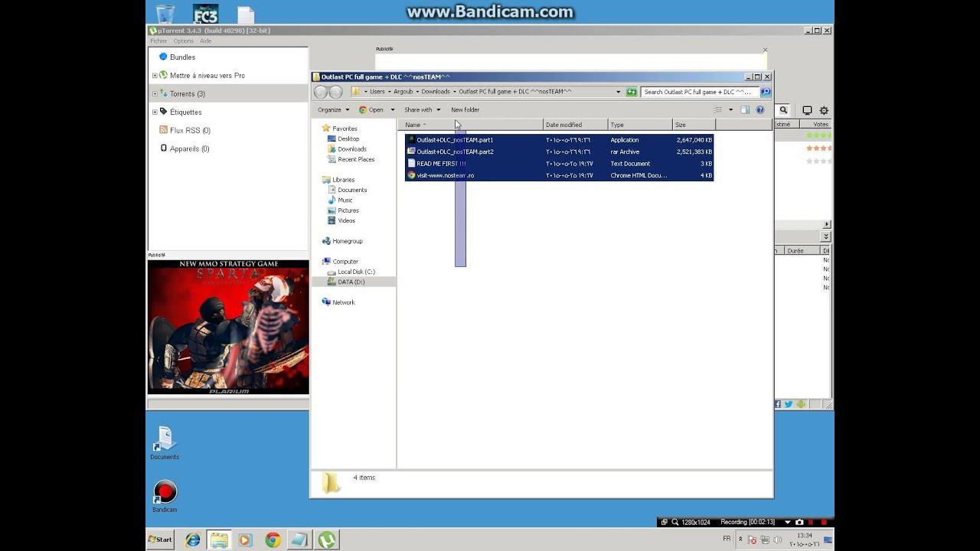Open the address bar history dropdown
The height and width of the screenshot is (551, 980).
pos(619,92)
